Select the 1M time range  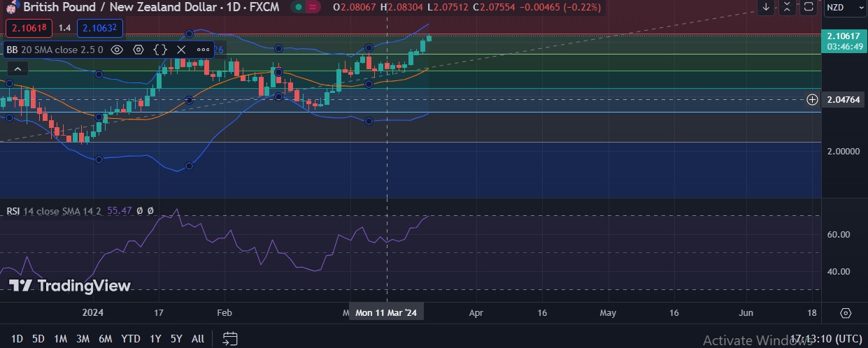[60, 339]
